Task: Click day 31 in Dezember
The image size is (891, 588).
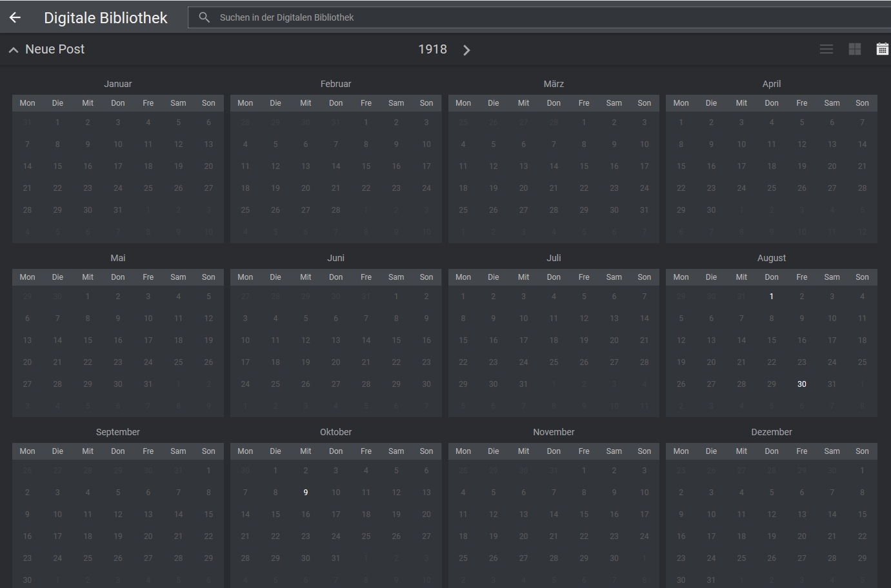Action: (x=712, y=580)
